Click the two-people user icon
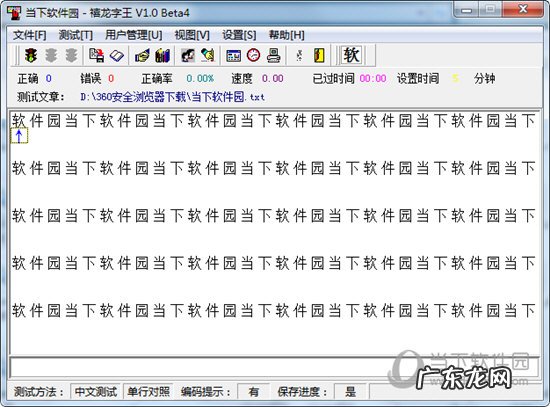Viewport: 550px width, 407px height. [188, 55]
